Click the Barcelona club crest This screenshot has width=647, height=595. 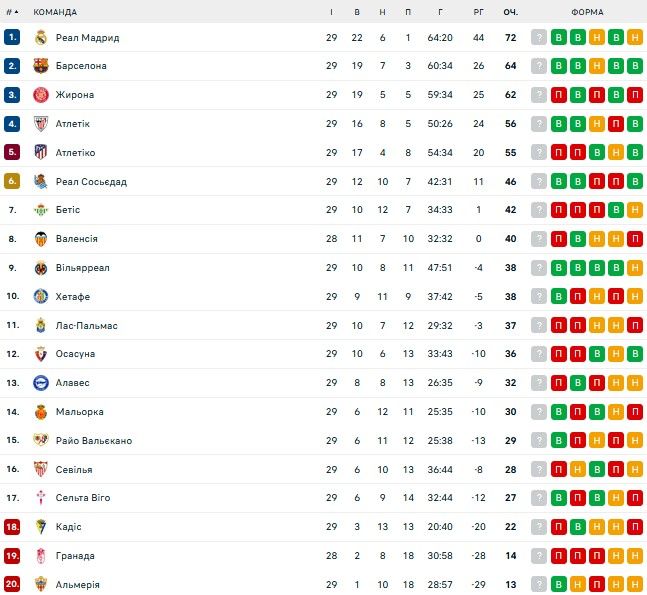click(x=41, y=66)
